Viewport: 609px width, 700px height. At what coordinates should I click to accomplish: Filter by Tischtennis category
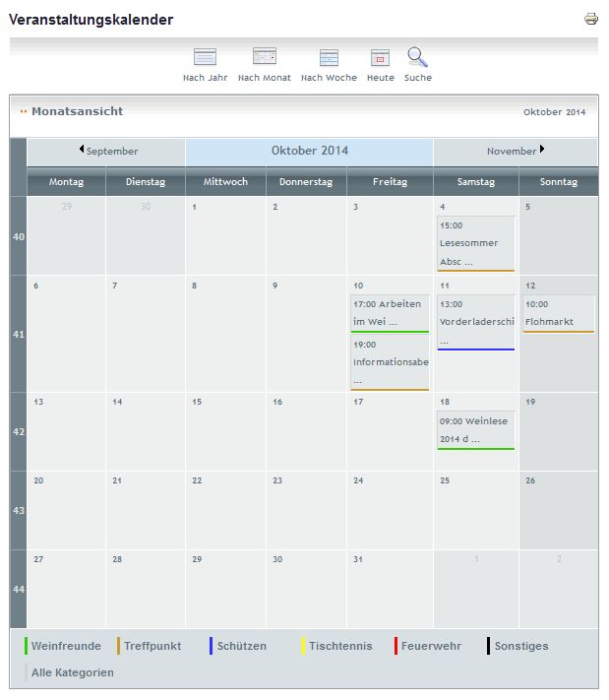pos(339,646)
